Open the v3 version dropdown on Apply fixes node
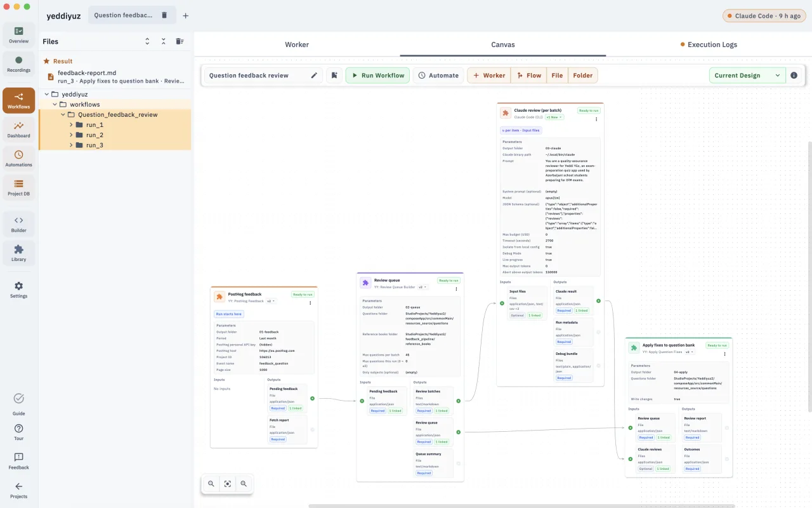Image resolution: width=812 pixels, height=508 pixels. coord(688,351)
